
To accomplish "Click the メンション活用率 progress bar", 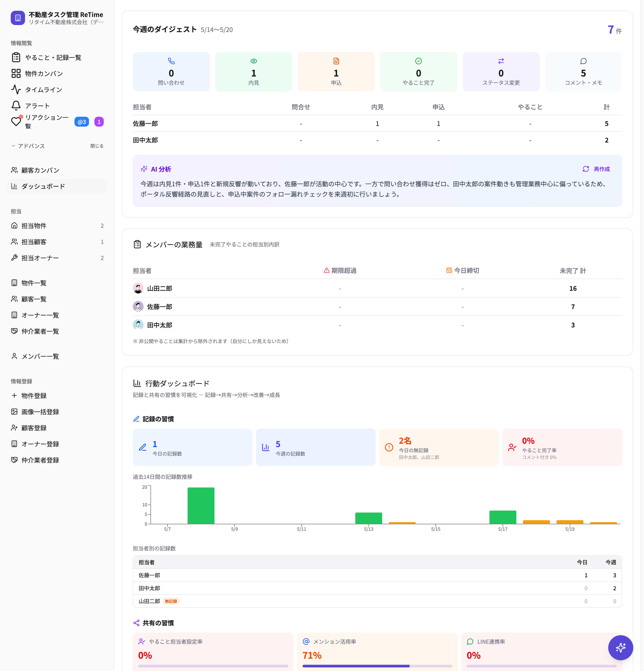I will (x=377, y=666).
